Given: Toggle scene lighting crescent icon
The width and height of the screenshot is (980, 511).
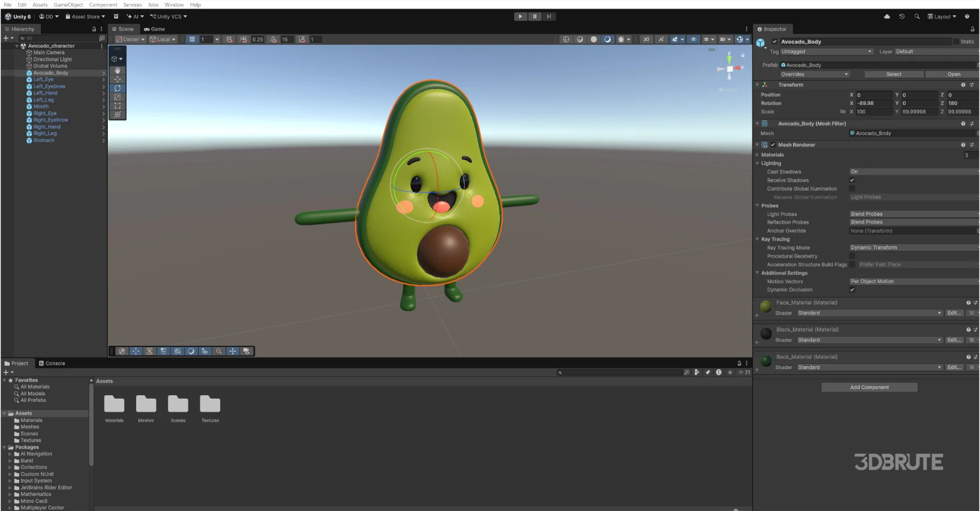Looking at the screenshot, I should (608, 39).
